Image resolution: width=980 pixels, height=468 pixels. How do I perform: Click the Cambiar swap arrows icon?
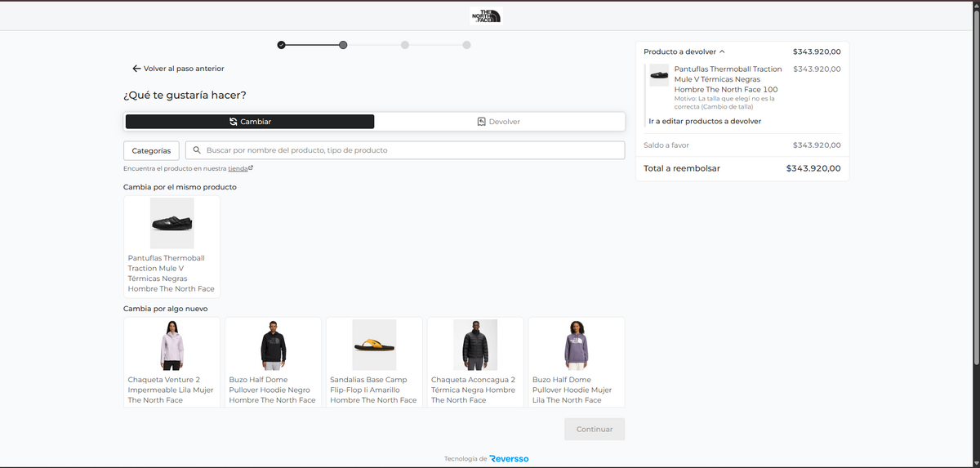click(x=233, y=122)
